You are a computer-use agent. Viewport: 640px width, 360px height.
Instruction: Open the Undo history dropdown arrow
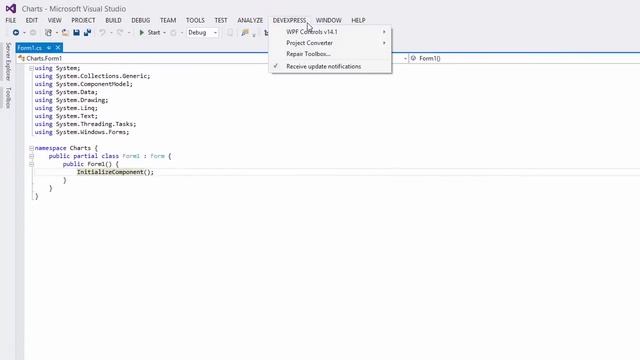[111, 33]
